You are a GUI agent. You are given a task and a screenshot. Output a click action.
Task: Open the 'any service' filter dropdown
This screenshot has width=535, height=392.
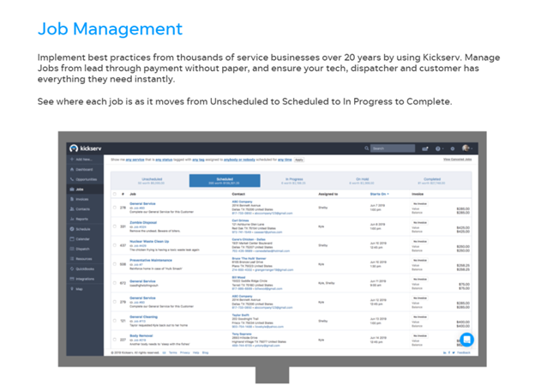click(x=135, y=160)
